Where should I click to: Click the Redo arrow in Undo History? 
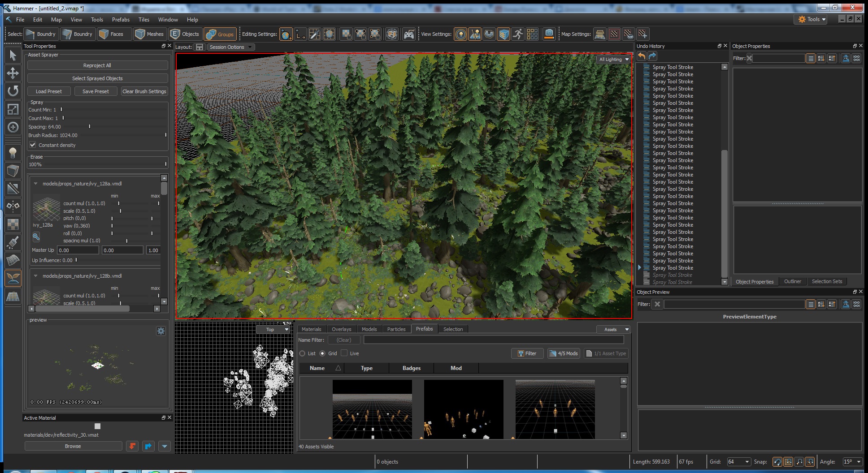652,56
